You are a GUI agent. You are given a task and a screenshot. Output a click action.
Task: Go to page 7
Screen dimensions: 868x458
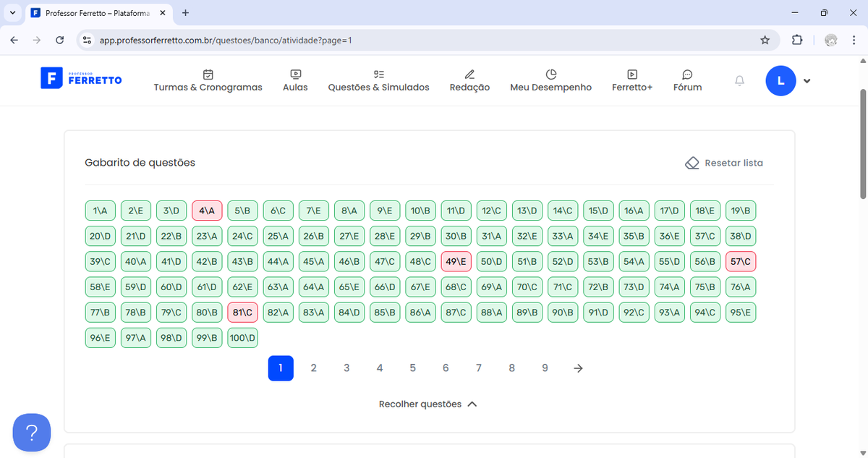click(x=479, y=368)
